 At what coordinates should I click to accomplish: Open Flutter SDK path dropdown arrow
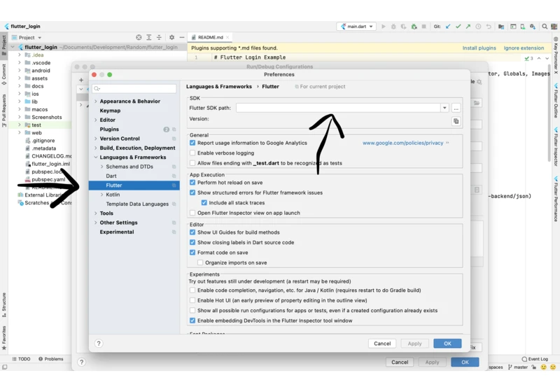[x=444, y=108]
